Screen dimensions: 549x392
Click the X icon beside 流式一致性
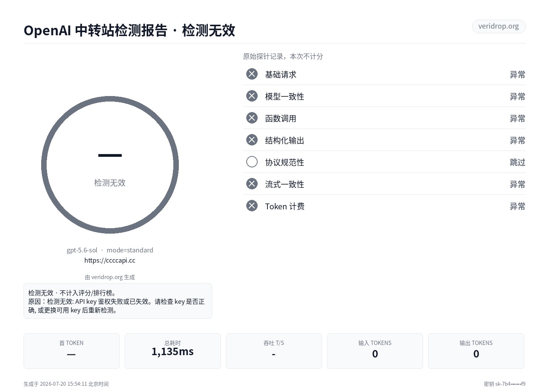tap(252, 184)
